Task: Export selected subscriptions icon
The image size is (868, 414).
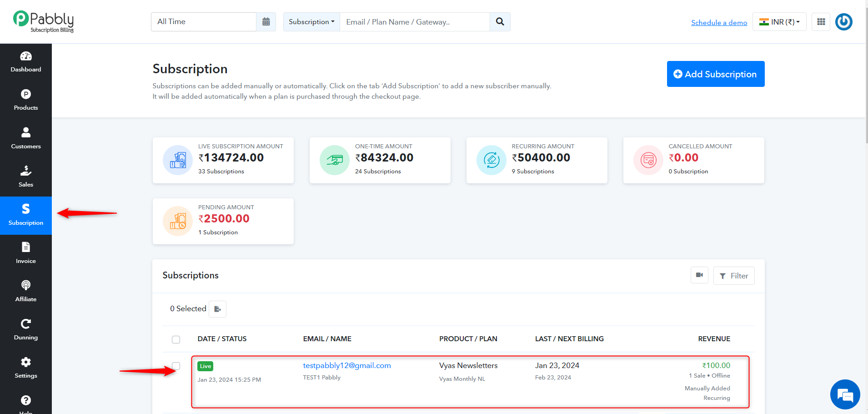Action: 217,309
